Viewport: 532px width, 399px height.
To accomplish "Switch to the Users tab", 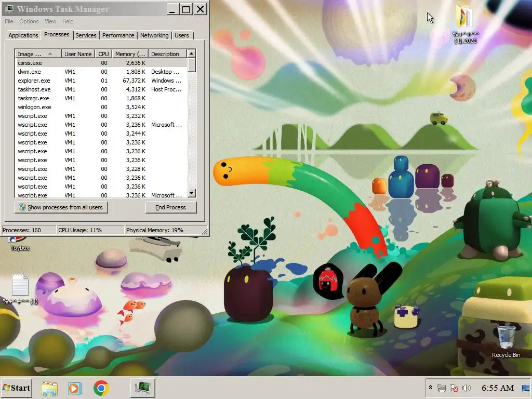I will (x=182, y=35).
